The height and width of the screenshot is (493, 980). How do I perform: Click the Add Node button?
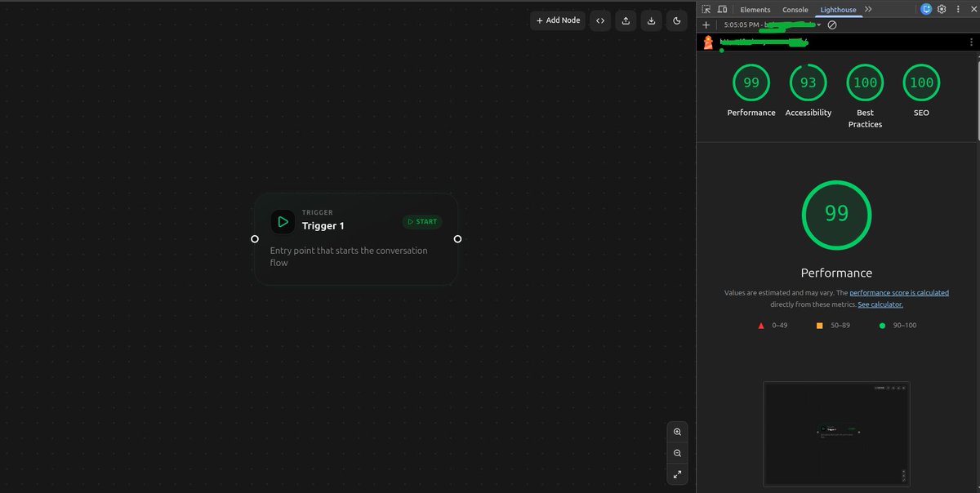[x=558, y=20]
